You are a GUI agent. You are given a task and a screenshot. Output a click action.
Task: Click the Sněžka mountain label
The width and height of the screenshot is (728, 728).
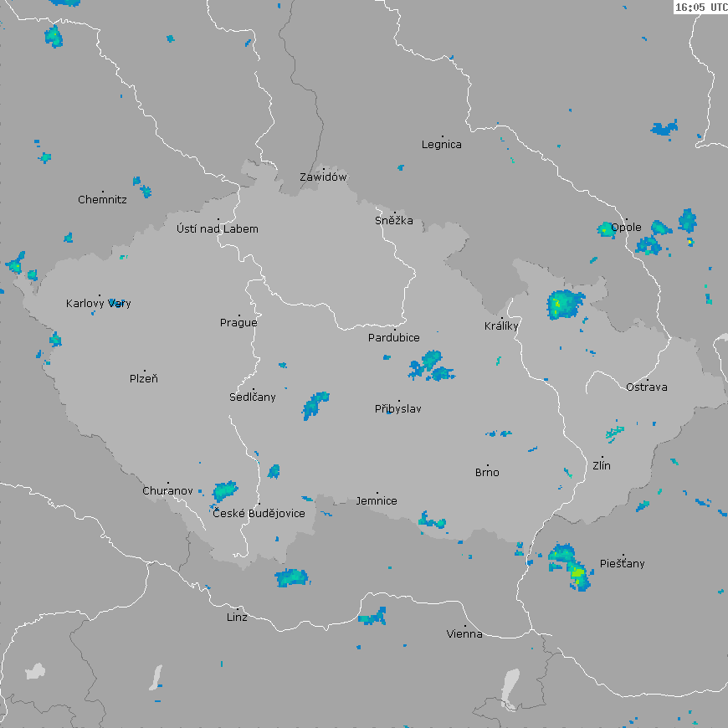coord(394,221)
